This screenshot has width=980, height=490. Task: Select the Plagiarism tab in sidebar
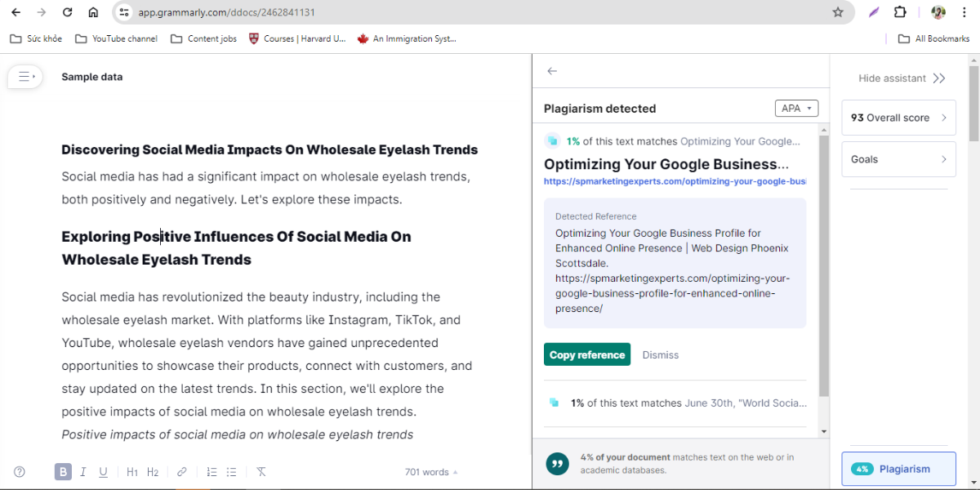[898, 469]
